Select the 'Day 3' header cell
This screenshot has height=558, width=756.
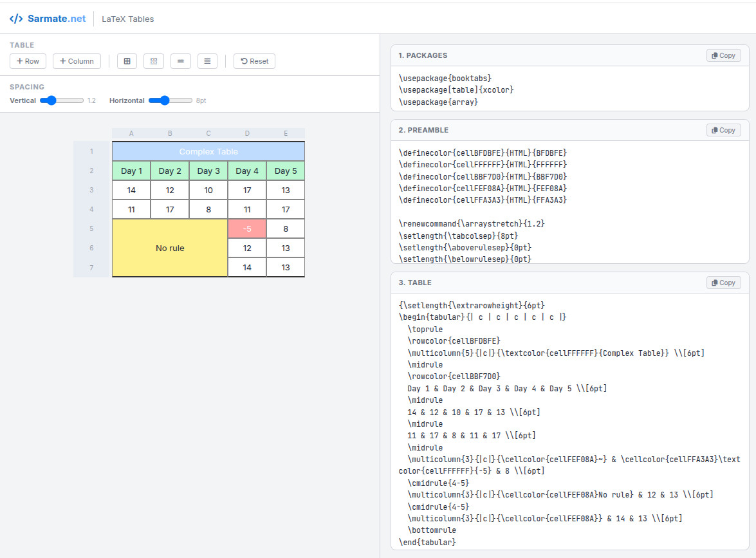click(208, 171)
